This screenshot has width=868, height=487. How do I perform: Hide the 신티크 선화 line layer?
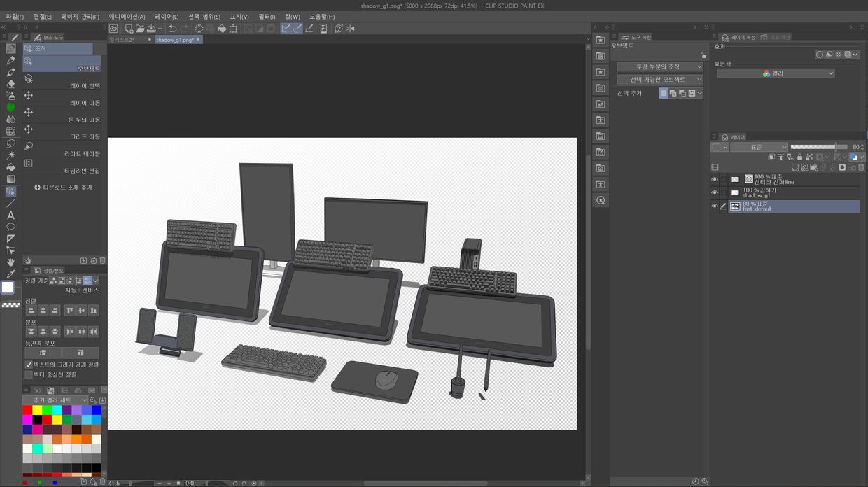(x=715, y=179)
